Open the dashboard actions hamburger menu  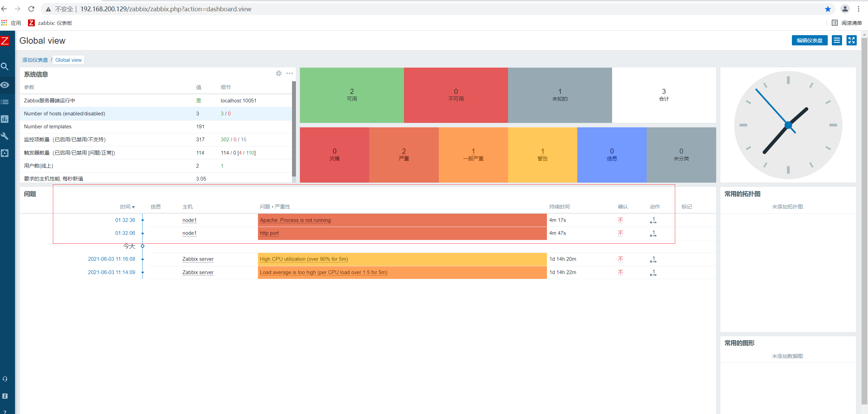pos(837,40)
